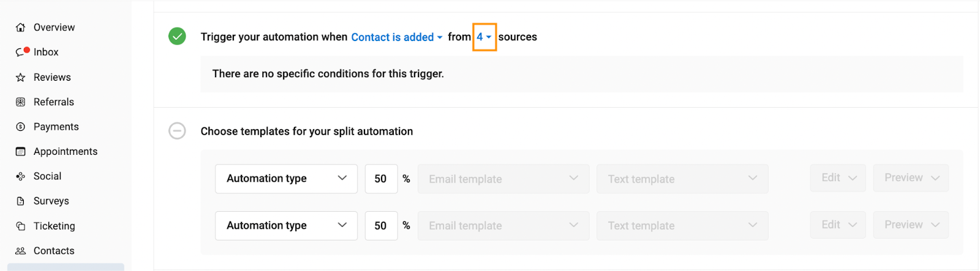Click the Overview home icon
The height and width of the screenshot is (271, 980).
pos(21,28)
